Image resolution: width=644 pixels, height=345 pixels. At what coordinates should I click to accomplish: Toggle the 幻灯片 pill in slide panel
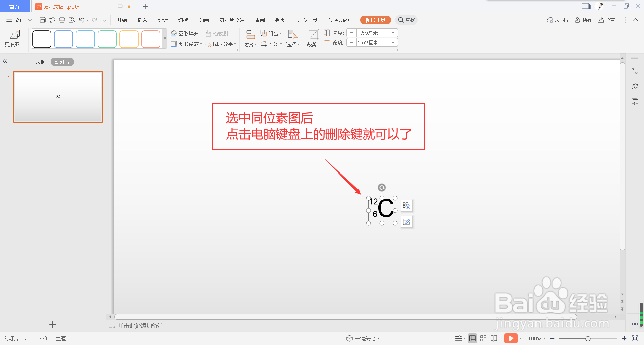(x=62, y=62)
